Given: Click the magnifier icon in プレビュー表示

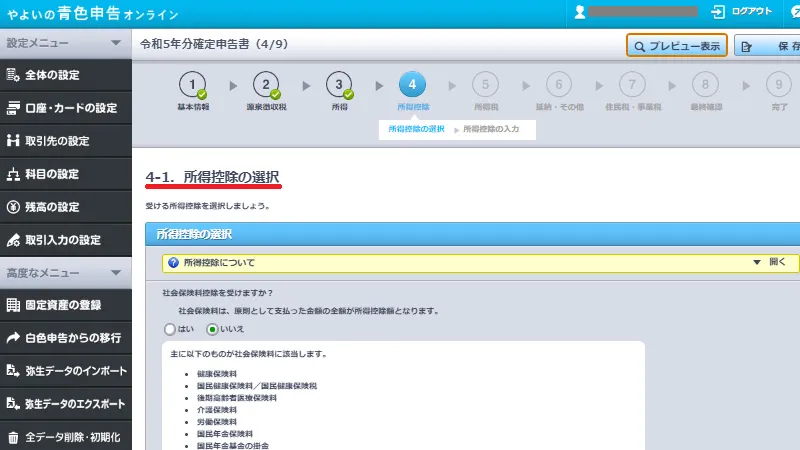Looking at the screenshot, I should pos(639,46).
